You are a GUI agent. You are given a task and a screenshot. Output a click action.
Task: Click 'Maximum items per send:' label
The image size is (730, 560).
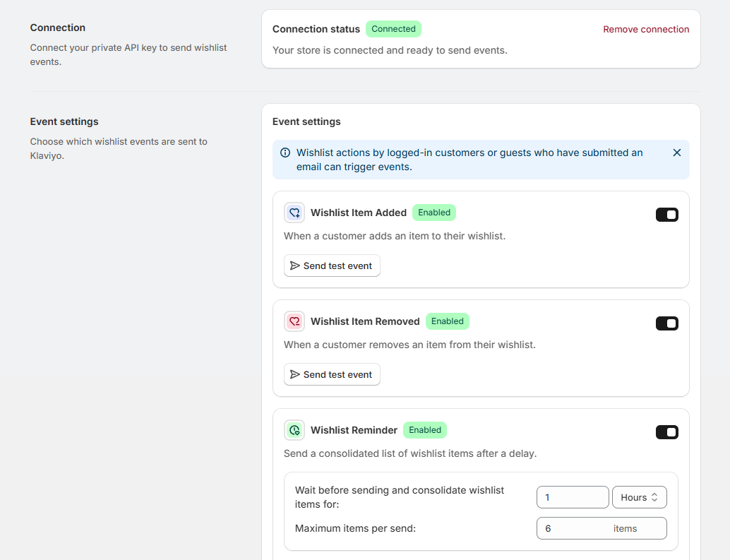(355, 529)
